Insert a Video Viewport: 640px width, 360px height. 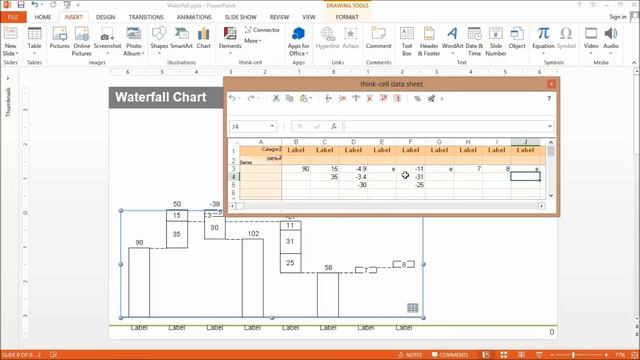[x=591, y=40]
